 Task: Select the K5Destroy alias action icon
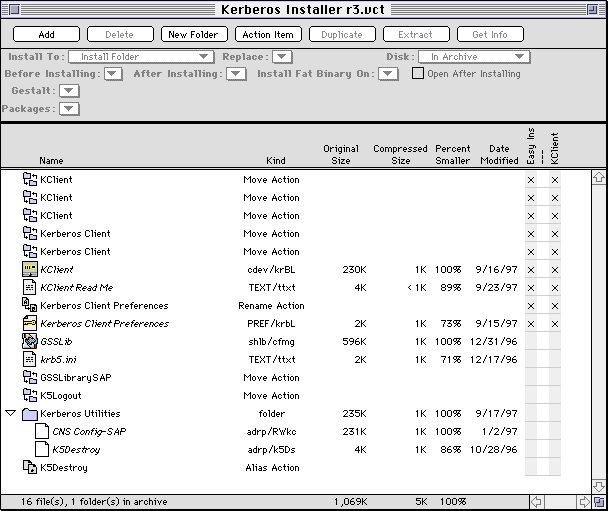30,468
